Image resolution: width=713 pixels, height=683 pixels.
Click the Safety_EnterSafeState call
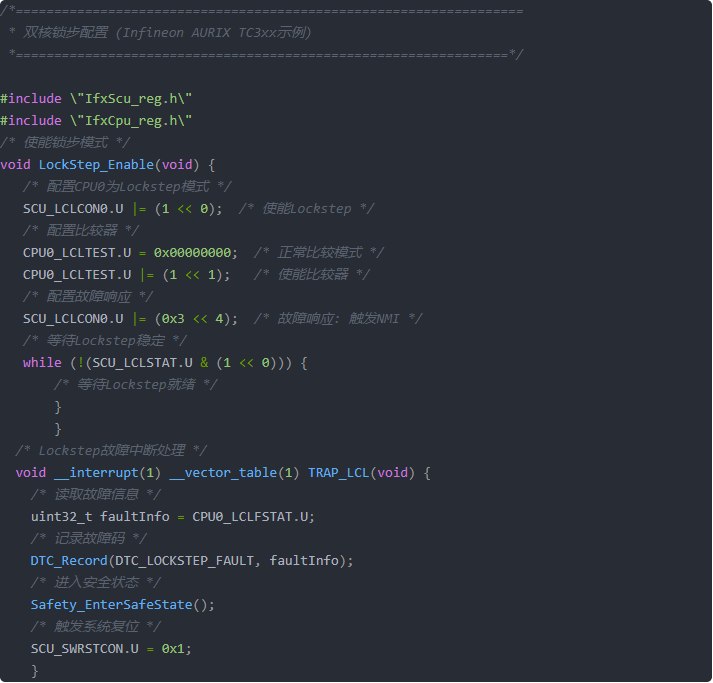coord(122,605)
